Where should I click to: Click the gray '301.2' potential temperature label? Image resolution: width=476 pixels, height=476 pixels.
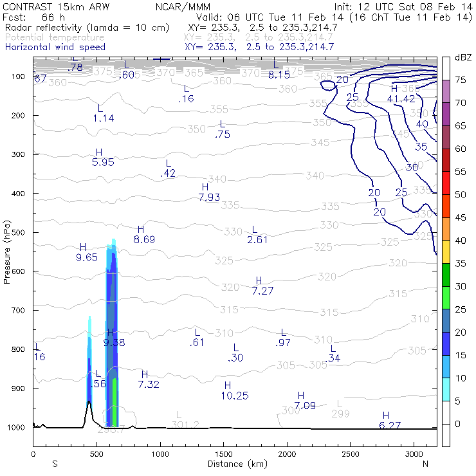(x=185, y=425)
